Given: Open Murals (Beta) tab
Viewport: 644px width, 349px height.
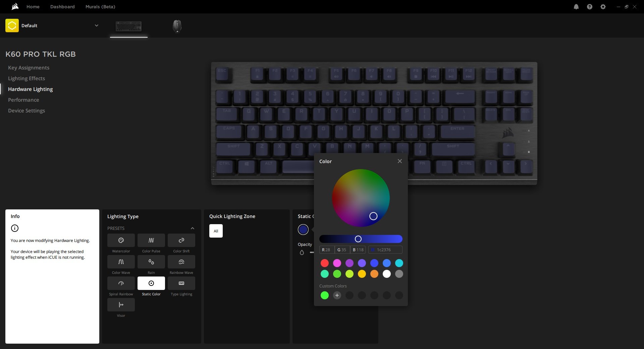Looking at the screenshot, I should (100, 7).
